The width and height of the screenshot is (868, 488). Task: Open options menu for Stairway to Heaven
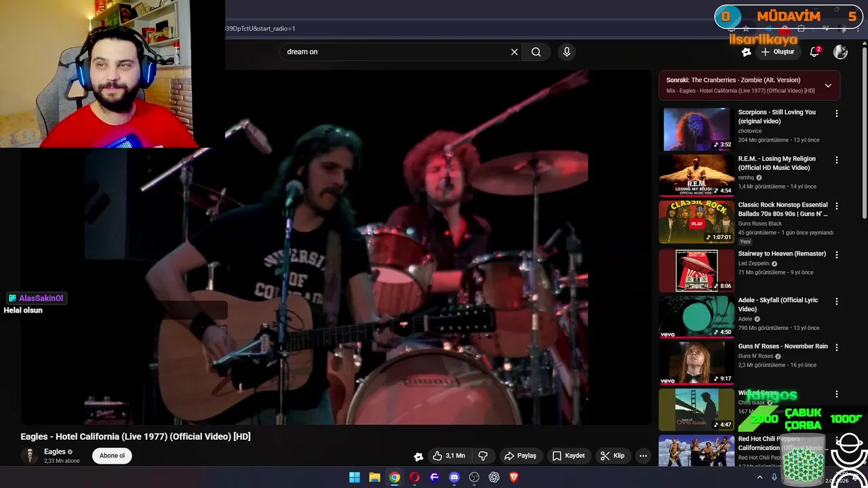(836, 255)
